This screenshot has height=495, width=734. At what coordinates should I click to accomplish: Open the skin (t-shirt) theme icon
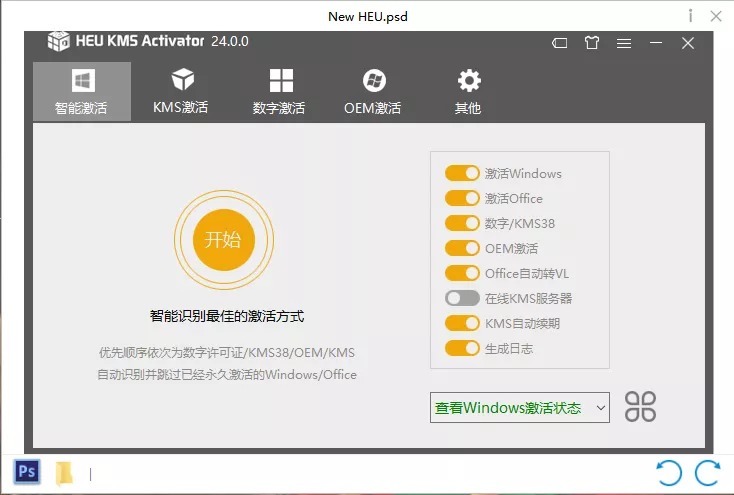coord(592,43)
